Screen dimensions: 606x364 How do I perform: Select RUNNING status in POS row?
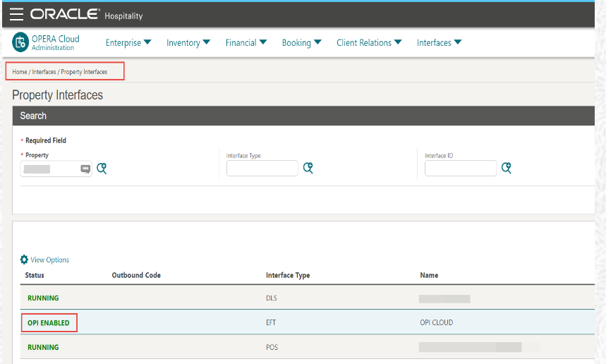tap(43, 347)
